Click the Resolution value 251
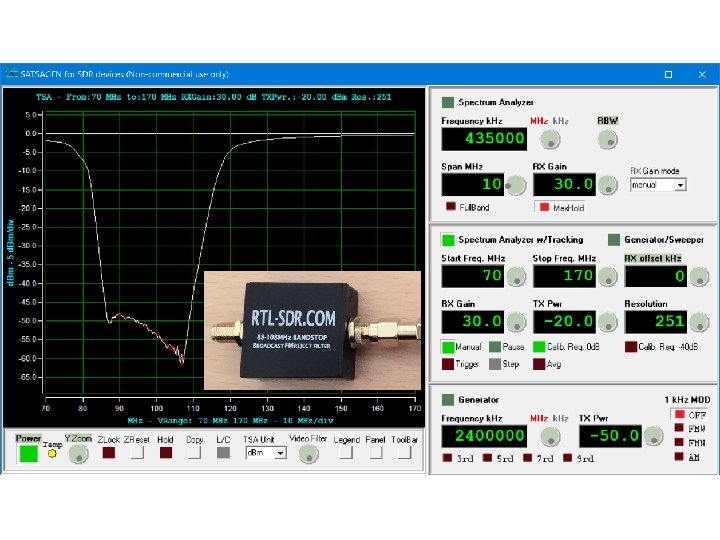 pyautogui.click(x=656, y=321)
